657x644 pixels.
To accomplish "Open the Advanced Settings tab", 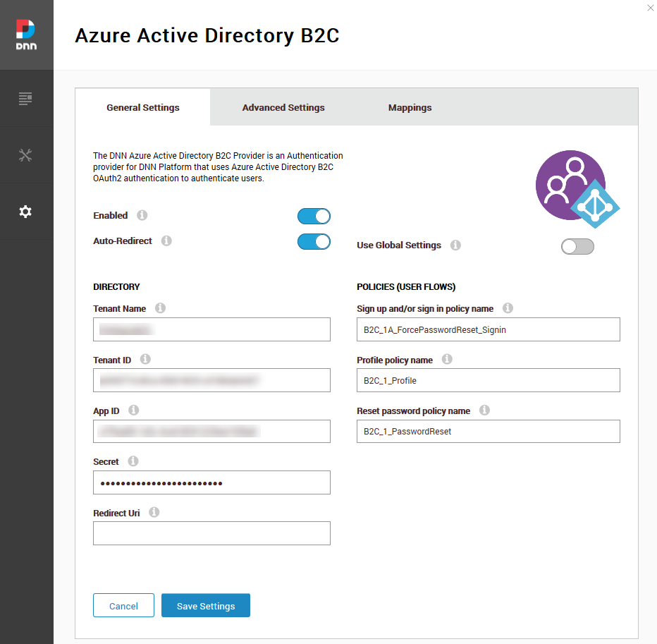I will (x=283, y=107).
